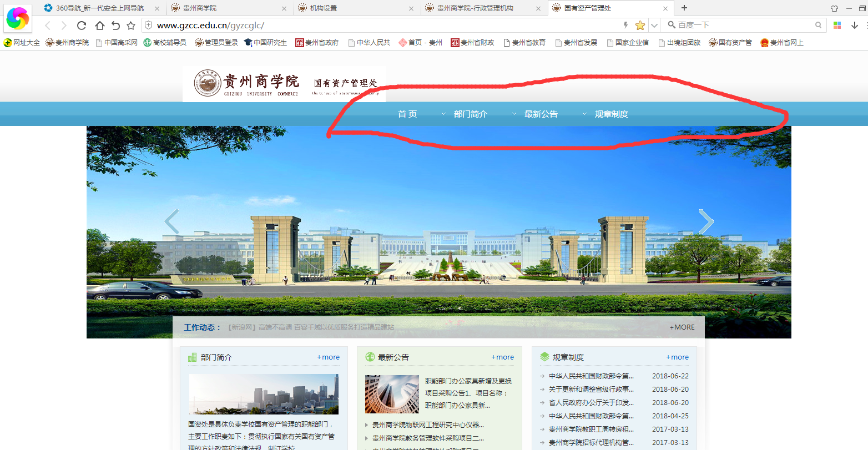Click the browser home icon
Image resolution: width=868 pixels, height=450 pixels.
tap(99, 26)
